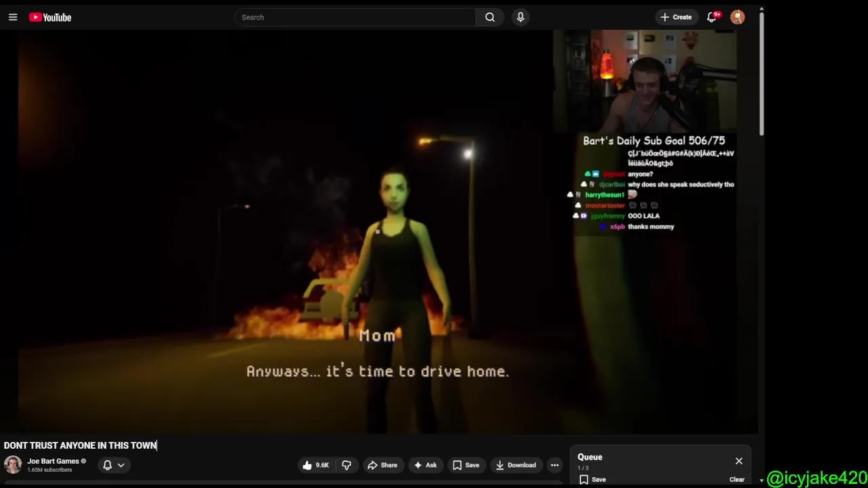
Task: Focus the Search input field
Action: [x=356, y=17]
